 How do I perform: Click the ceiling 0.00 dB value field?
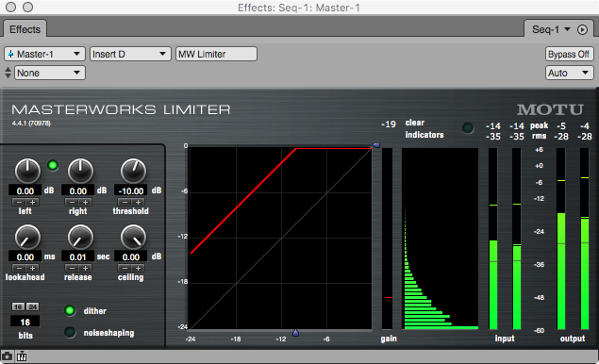coord(131,256)
